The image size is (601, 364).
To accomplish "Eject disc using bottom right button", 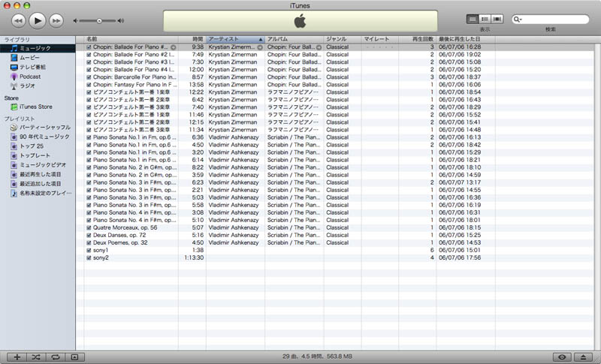I will pyautogui.click(x=584, y=356).
